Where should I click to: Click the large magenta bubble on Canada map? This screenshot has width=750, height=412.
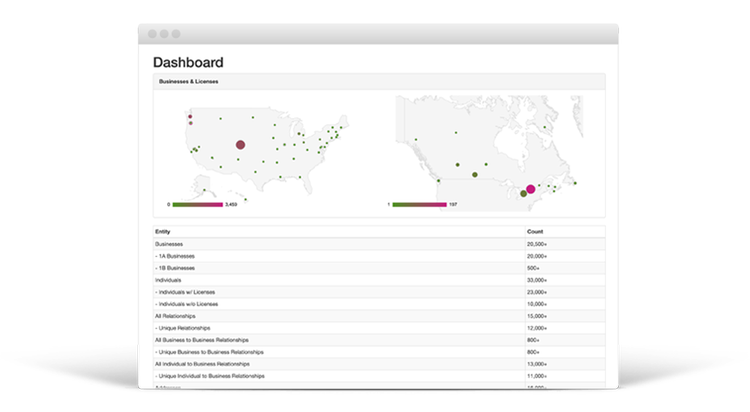[530, 189]
